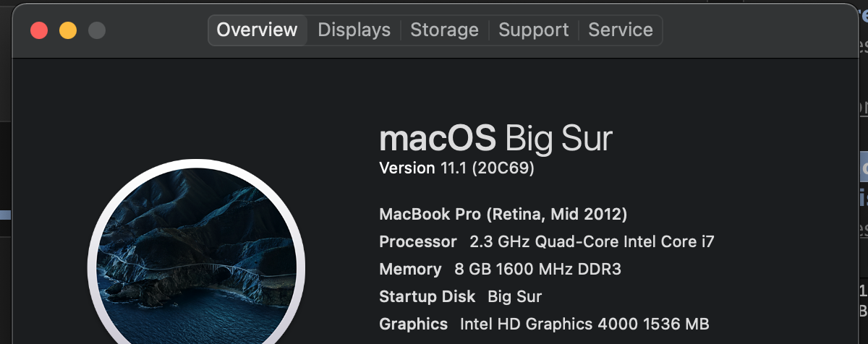
Task: Go to the Support tab
Action: 534,30
